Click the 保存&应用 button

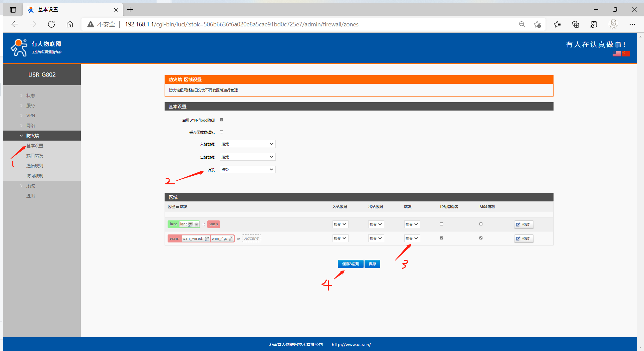(x=350, y=264)
